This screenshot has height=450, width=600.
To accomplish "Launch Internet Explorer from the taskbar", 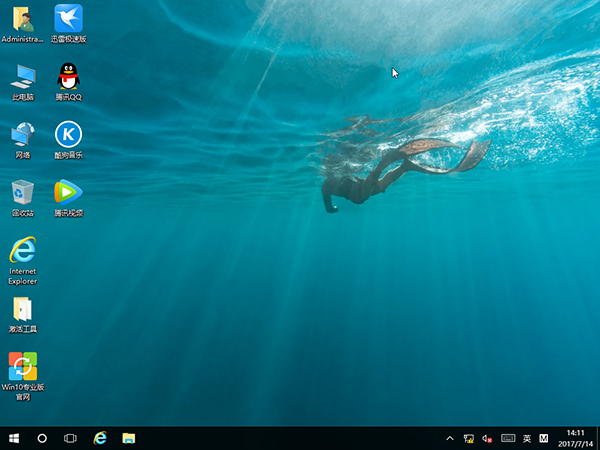I will tap(100, 438).
